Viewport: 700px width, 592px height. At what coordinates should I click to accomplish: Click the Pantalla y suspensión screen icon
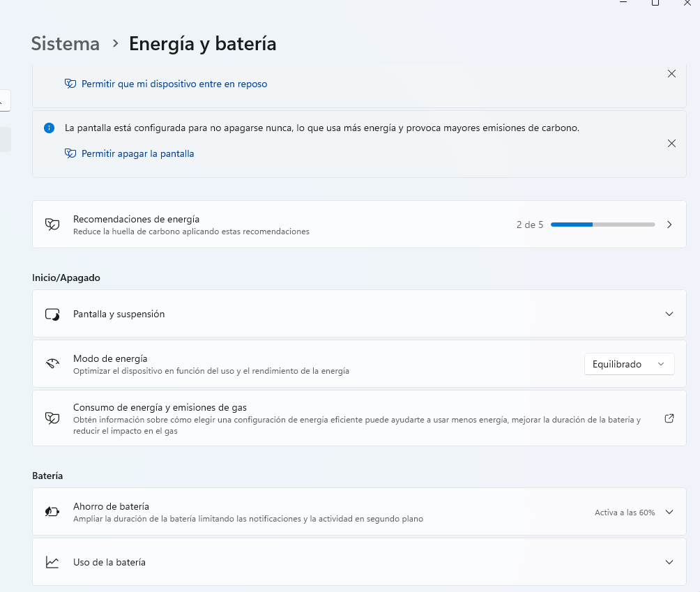(x=52, y=314)
